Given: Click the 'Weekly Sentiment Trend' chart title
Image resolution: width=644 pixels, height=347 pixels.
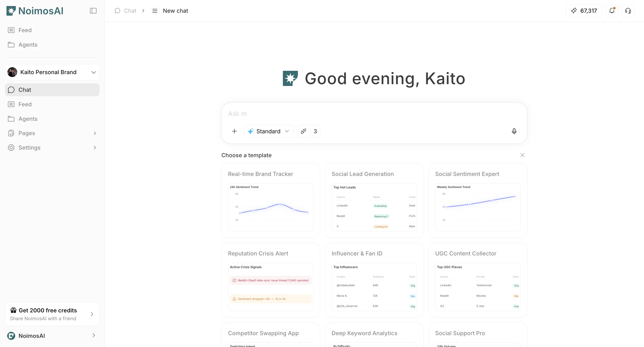Looking at the screenshot, I should point(453,187).
